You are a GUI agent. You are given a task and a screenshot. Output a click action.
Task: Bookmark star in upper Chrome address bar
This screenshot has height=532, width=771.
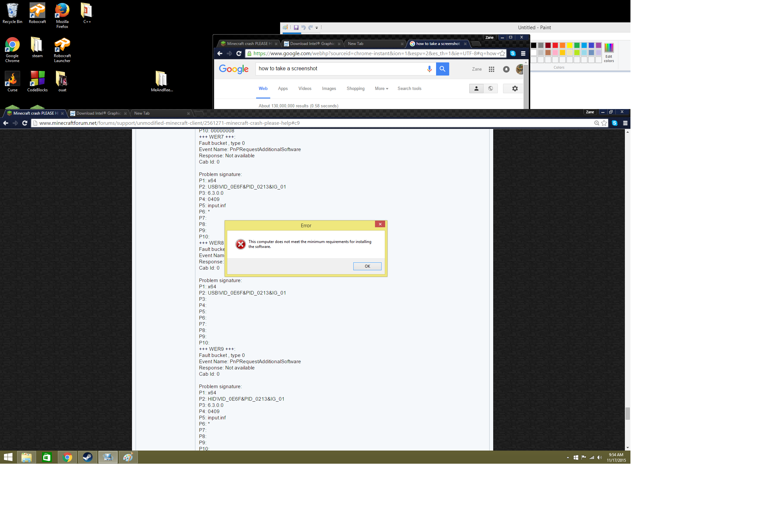[502, 53]
